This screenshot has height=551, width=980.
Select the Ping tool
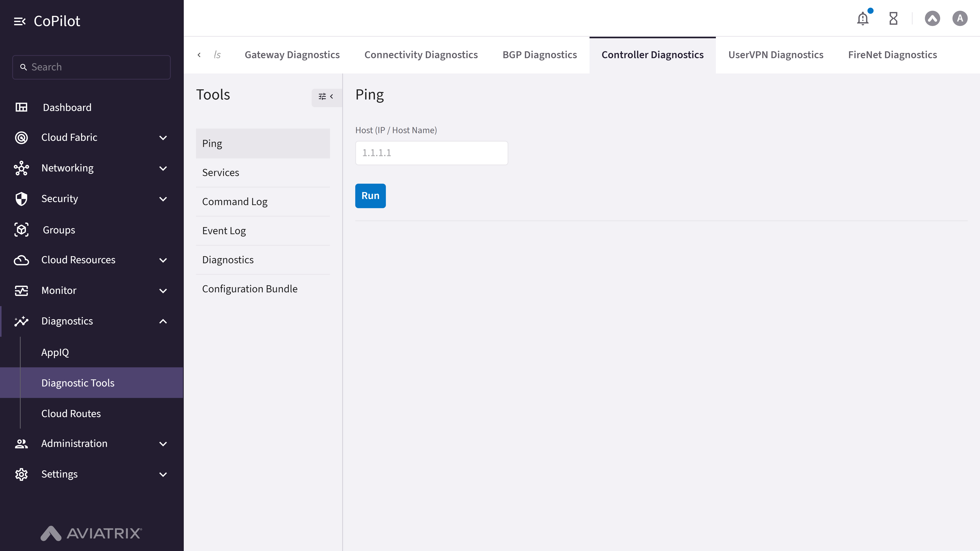click(263, 143)
